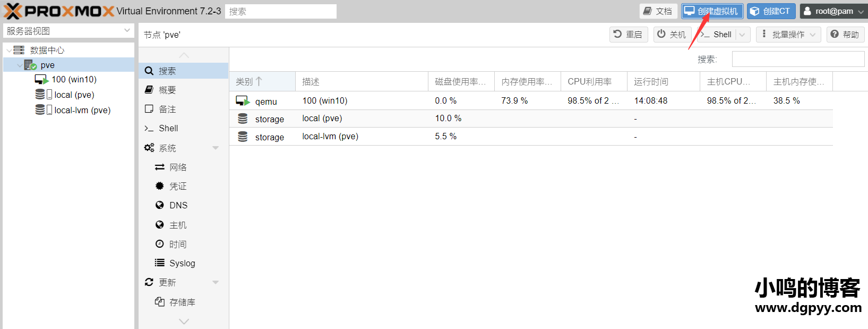Click the win10 VM monitor icon in tree
Screen dimensions: 868x329
pyautogui.click(x=41, y=80)
